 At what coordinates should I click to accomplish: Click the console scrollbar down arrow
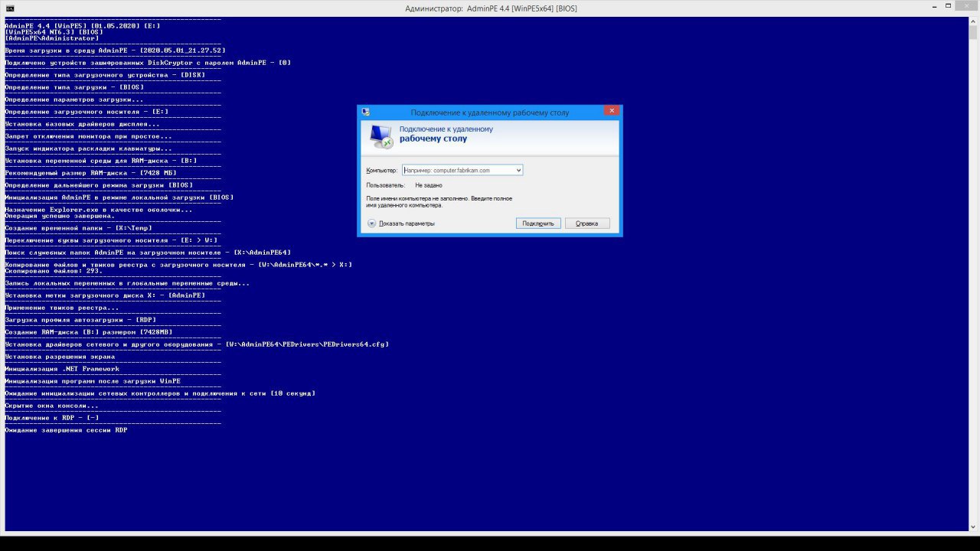click(x=974, y=526)
